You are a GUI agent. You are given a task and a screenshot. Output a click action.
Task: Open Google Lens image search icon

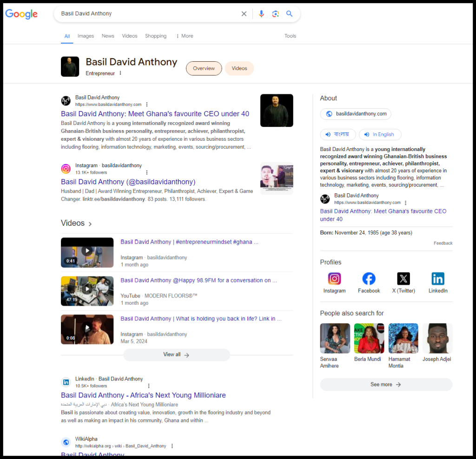pyautogui.click(x=275, y=13)
